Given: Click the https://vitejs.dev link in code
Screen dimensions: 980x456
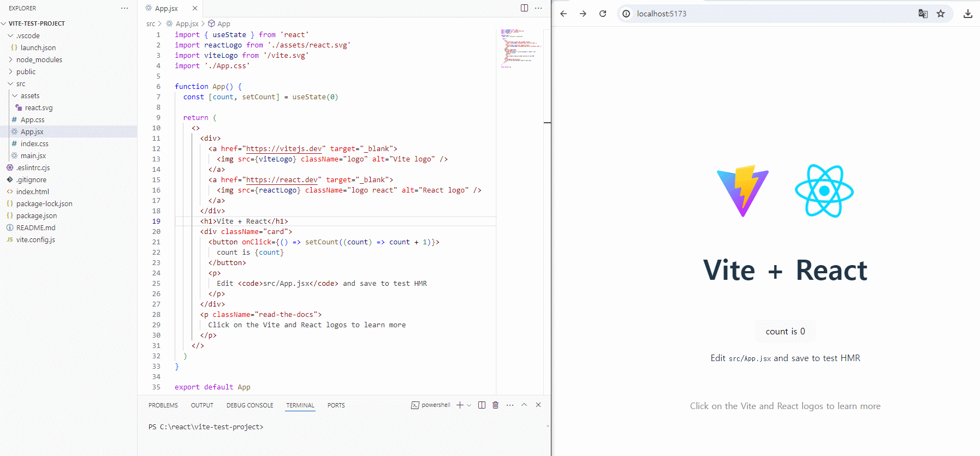Looking at the screenshot, I should click(x=284, y=148).
